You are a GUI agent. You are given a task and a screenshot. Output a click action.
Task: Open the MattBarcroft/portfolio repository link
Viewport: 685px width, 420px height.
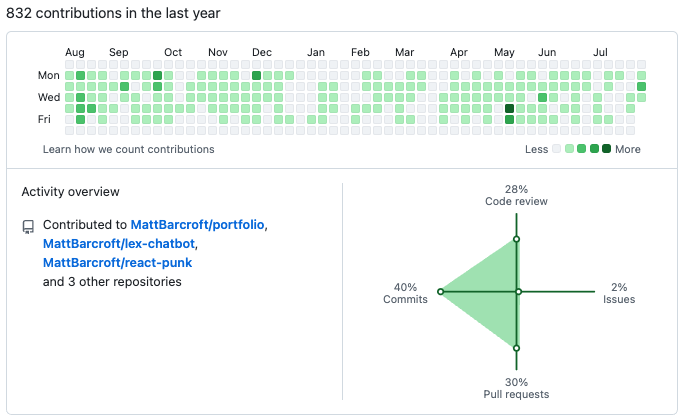pos(197,225)
